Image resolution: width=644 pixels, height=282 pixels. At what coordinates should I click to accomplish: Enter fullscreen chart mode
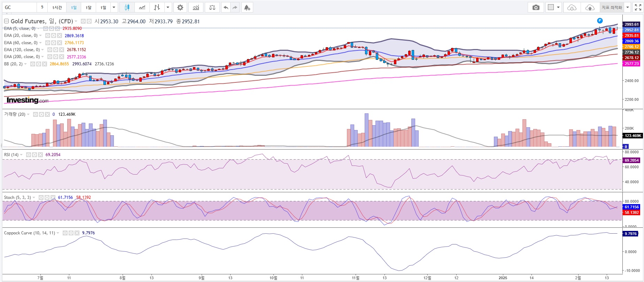click(638, 7)
